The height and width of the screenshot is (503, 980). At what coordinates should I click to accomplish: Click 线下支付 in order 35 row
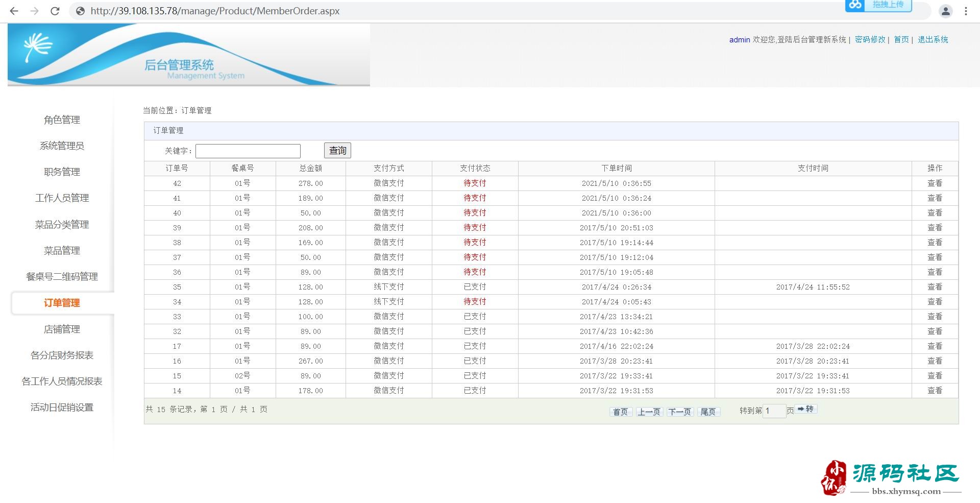388,286
